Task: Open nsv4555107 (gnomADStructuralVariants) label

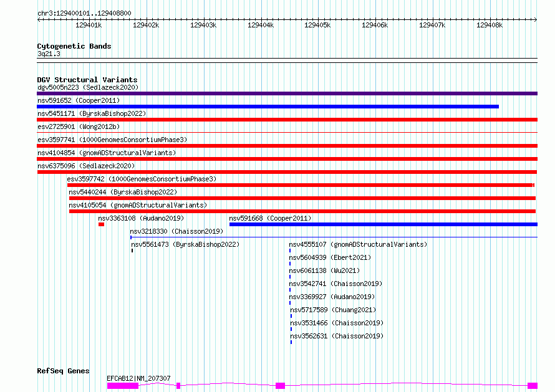Action: tap(358, 244)
